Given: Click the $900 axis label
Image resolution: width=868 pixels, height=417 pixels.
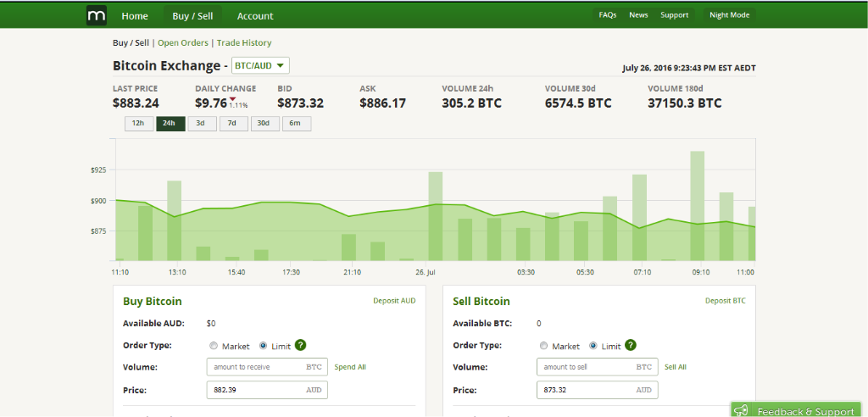Looking at the screenshot, I should [98, 201].
